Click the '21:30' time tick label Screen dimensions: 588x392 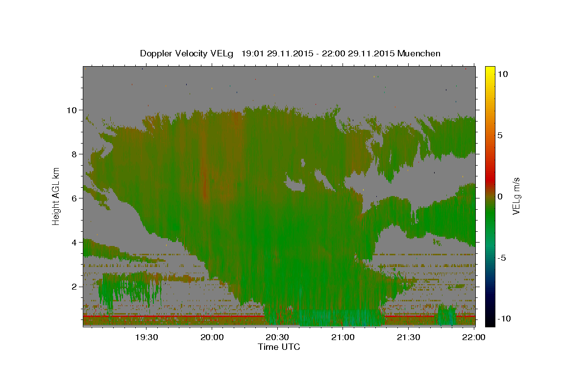tap(408, 337)
